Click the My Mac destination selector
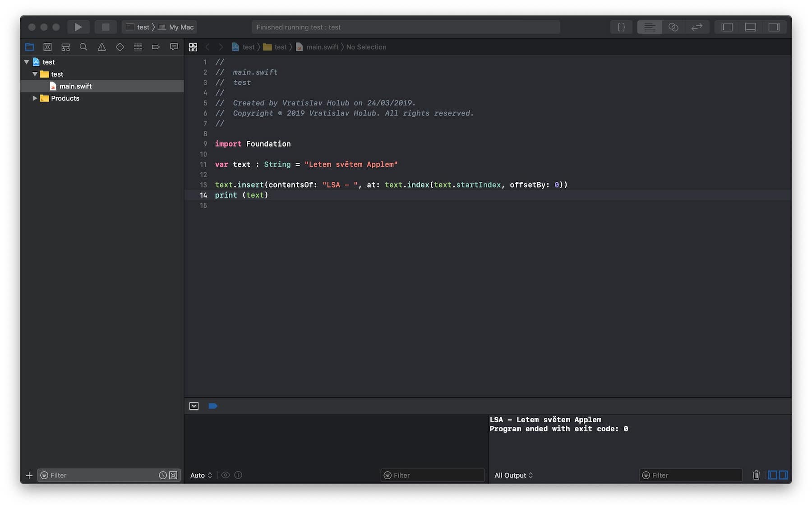Viewport: 812px width, 509px height. pyautogui.click(x=181, y=27)
